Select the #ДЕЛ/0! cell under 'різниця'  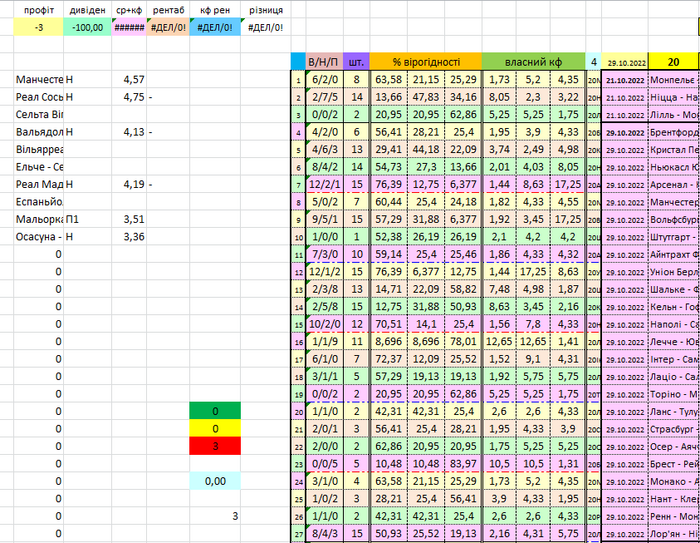266,27
